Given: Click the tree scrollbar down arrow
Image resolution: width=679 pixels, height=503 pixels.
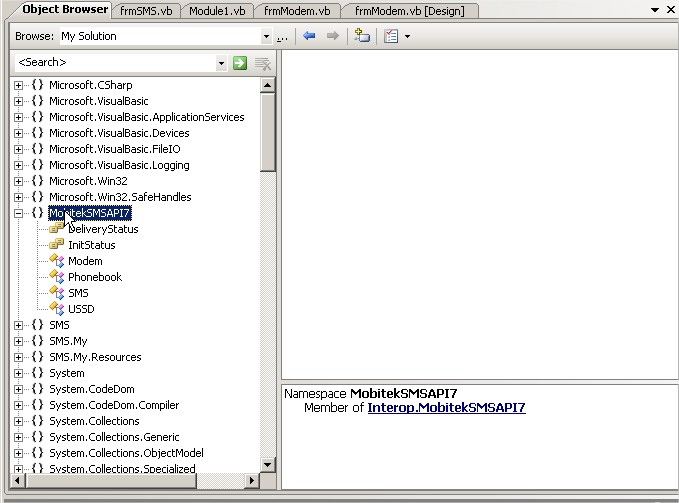Looking at the screenshot, I should point(268,464).
